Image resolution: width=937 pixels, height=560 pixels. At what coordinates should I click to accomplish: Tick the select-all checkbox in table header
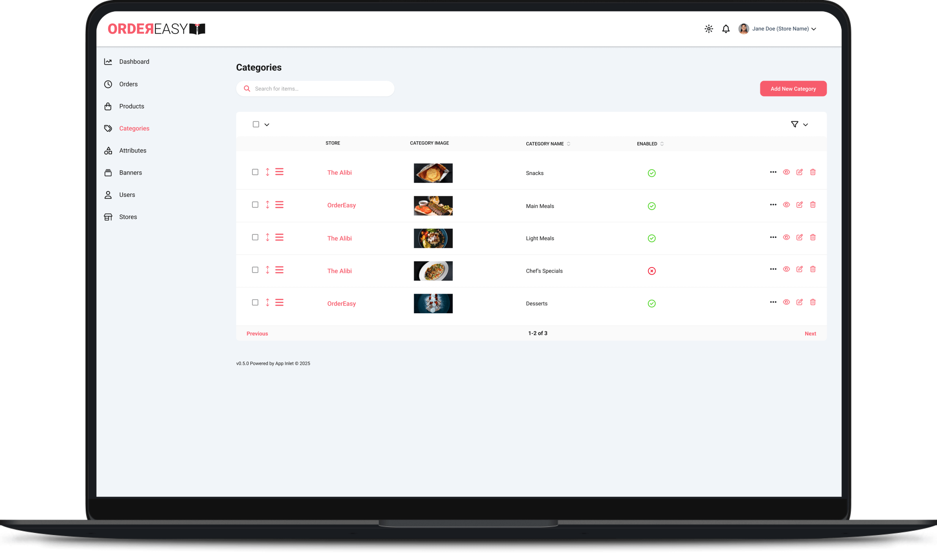click(x=256, y=124)
